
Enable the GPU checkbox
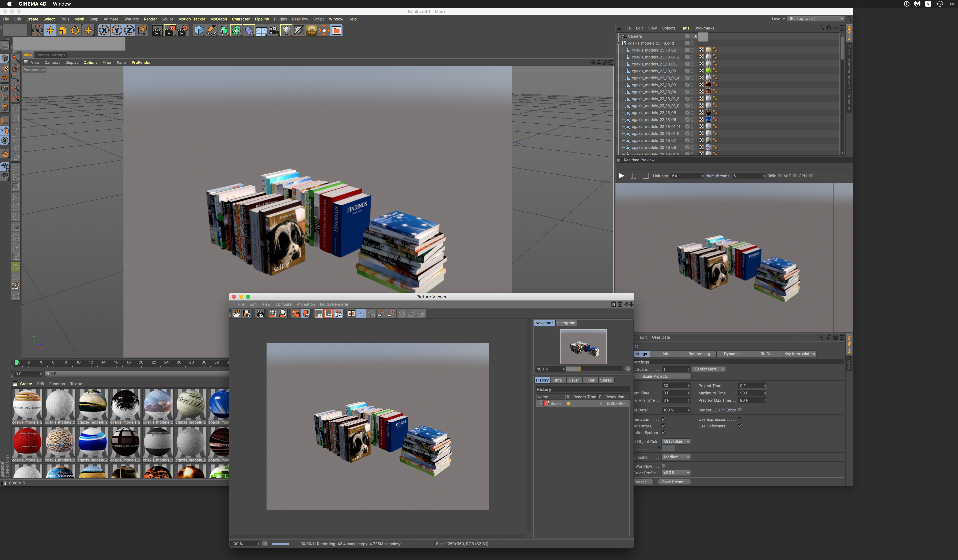click(811, 176)
